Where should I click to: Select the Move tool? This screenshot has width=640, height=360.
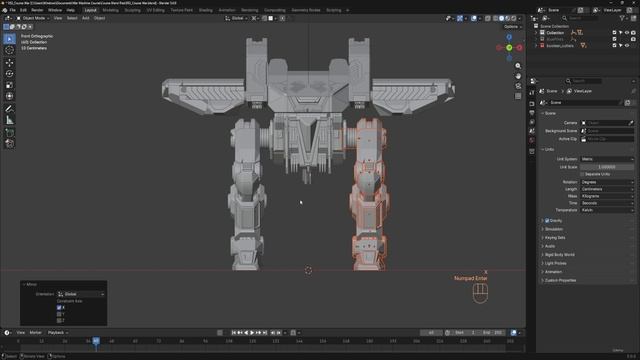coord(9,62)
